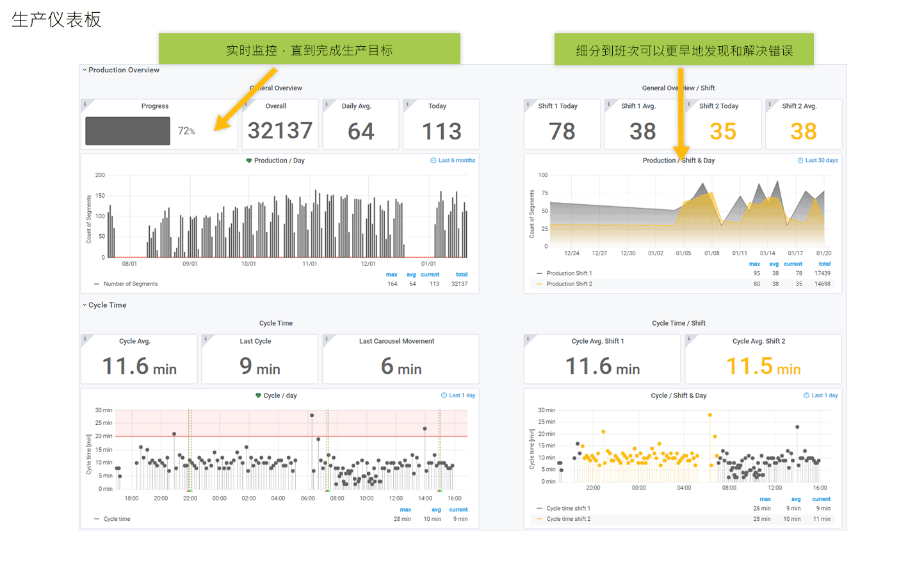The height and width of the screenshot is (565, 924).
Task: Click the info icon on Cycle Avg. Shift 1 panel
Action: [528, 339]
